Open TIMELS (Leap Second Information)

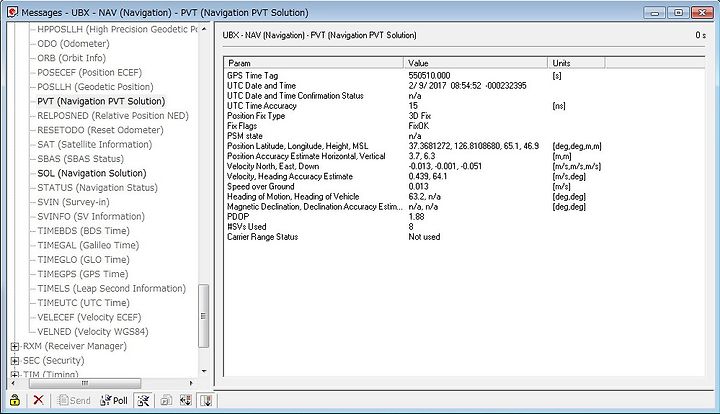pyautogui.click(x=112, y=288)
